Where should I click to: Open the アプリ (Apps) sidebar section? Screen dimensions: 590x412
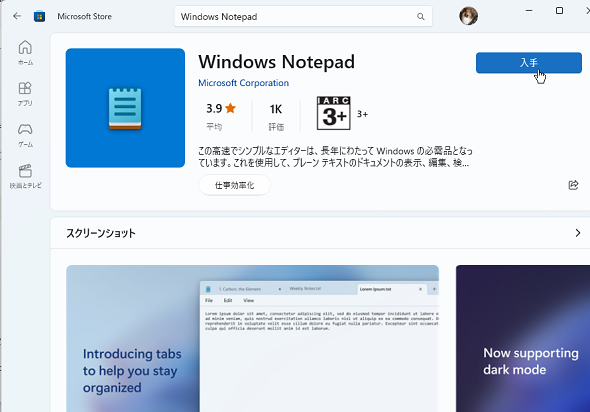pos(25,94)
